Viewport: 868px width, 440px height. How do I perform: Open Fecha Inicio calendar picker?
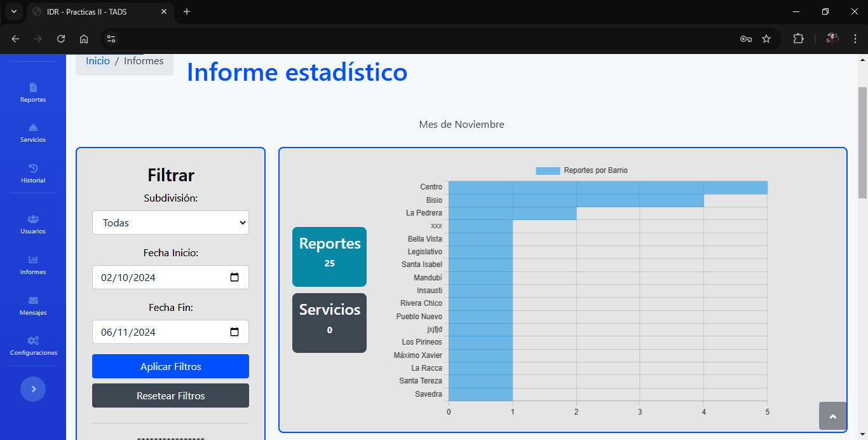click(x=234, y=277)
